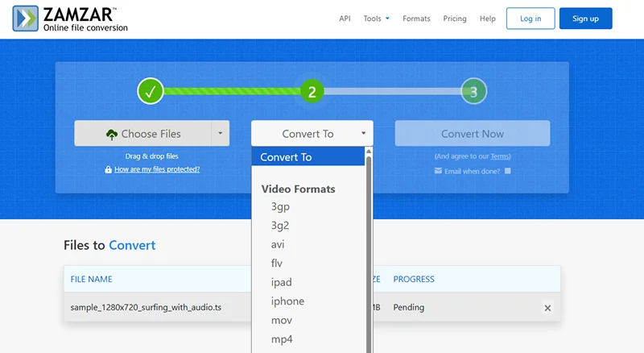The height and width of the screenshot is (353, 644).
Task: Click the step 2 circle indicator
Action: pyautogui.click(x=312, y=91)
